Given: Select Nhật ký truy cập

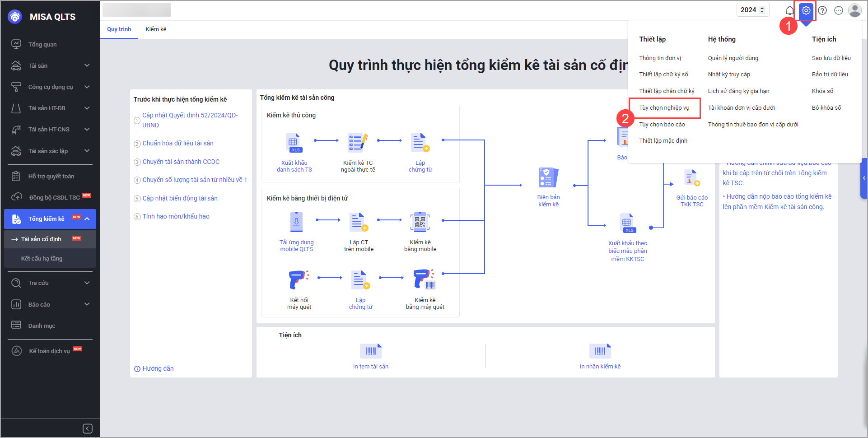Looking at the screenshot, I should tap(729, 75).
